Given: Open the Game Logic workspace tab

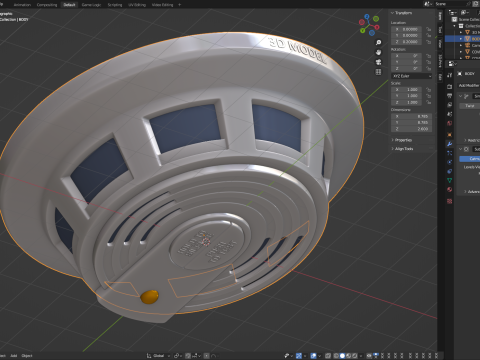Looking at the screenshot, I should point(91,5).
